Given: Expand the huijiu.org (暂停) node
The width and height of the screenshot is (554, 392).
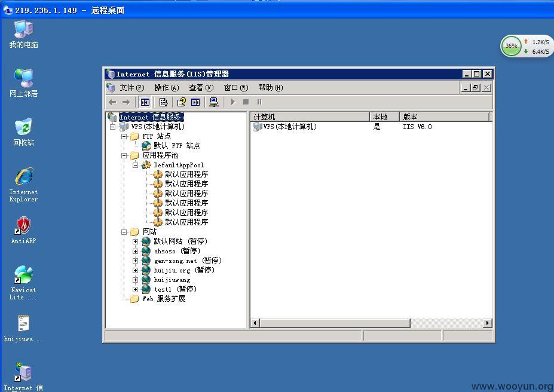Looking at the screenshot, I should (135, 270).
